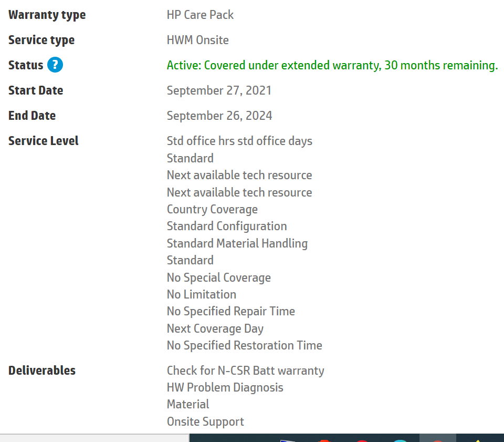The height and width of the screenshot is (442, 504).
Task: Select the 'No Special Coverage' line
Action: (x=218, y=277)
